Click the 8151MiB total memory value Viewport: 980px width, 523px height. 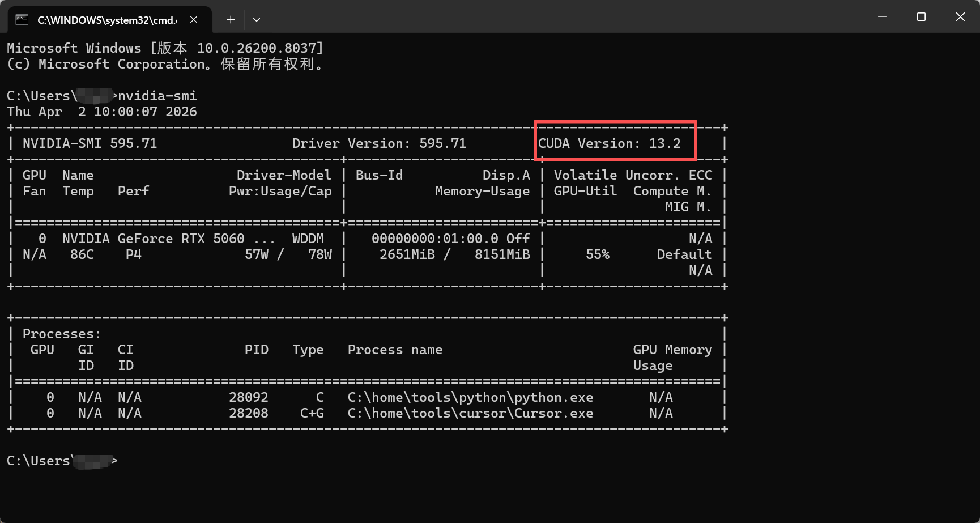coord(502,254)
